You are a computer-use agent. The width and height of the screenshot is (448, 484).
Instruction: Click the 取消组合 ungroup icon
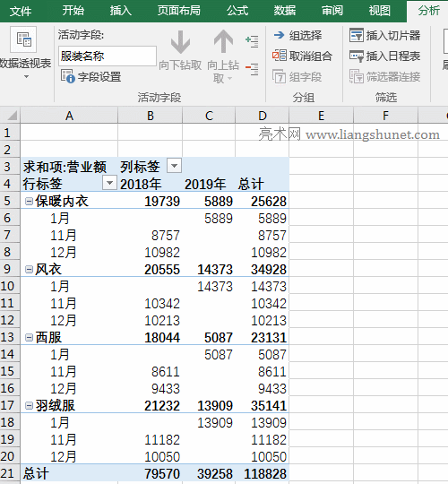click(x=280, y=56)
